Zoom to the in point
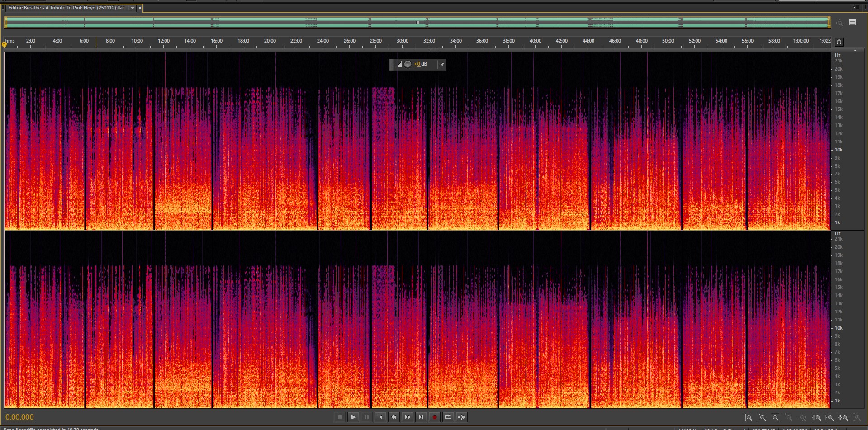 [x=816, y=417]
